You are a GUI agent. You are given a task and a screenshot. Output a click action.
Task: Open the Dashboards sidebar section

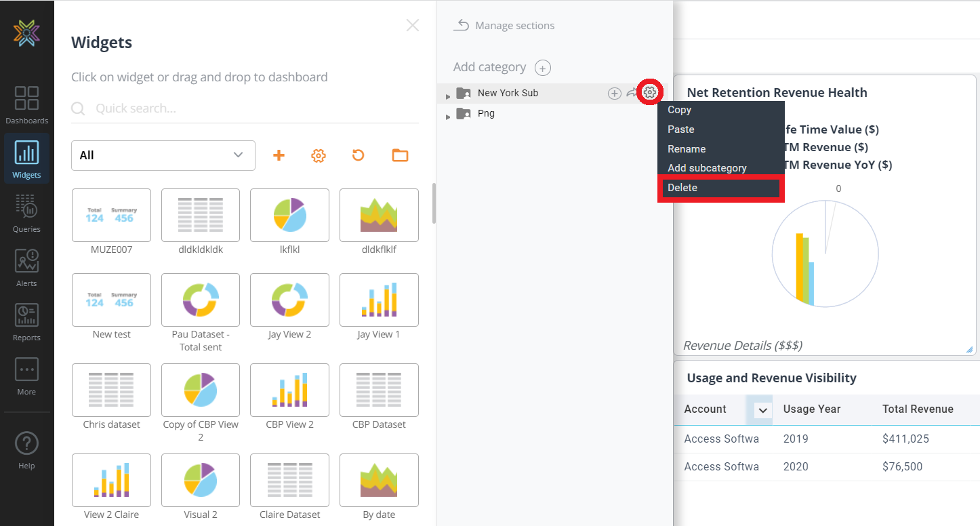click(26, 104)
